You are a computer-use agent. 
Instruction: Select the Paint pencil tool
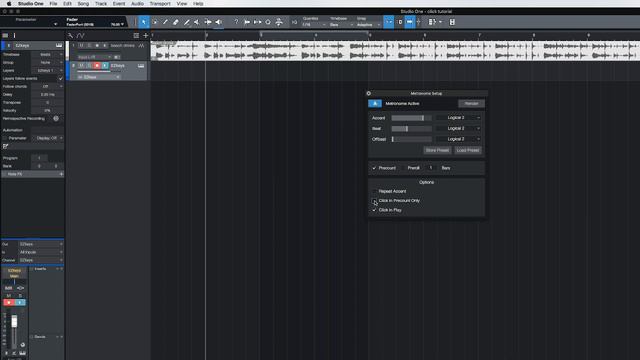(x=165, y=22)
